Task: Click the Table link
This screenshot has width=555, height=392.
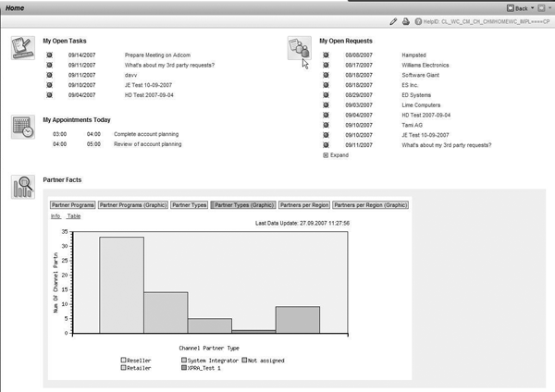Action: pyautogui.click(x=74, y=216)
